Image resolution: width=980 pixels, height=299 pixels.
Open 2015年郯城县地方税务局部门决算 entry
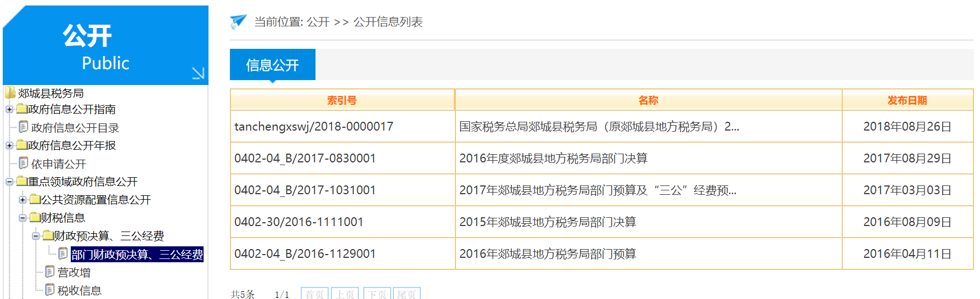pyautogui.click(x=548, y=222)
